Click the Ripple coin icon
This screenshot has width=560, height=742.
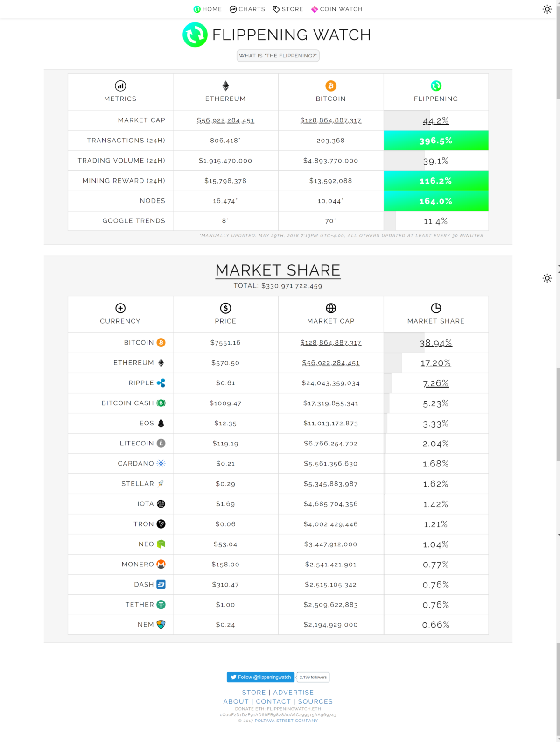pyautogui.click(x=161, y=382)
